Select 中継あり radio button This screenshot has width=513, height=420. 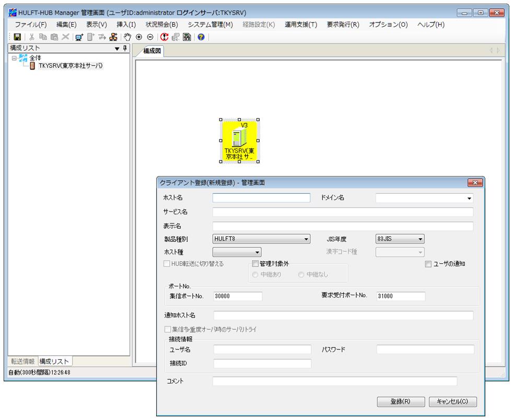[x=255, y=275]
